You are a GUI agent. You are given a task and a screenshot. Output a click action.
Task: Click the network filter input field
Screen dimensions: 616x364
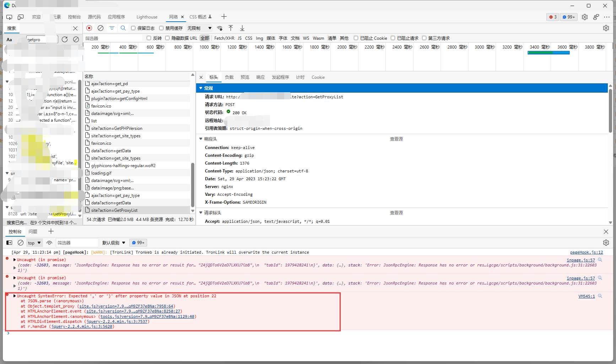(x=114, y=38)
